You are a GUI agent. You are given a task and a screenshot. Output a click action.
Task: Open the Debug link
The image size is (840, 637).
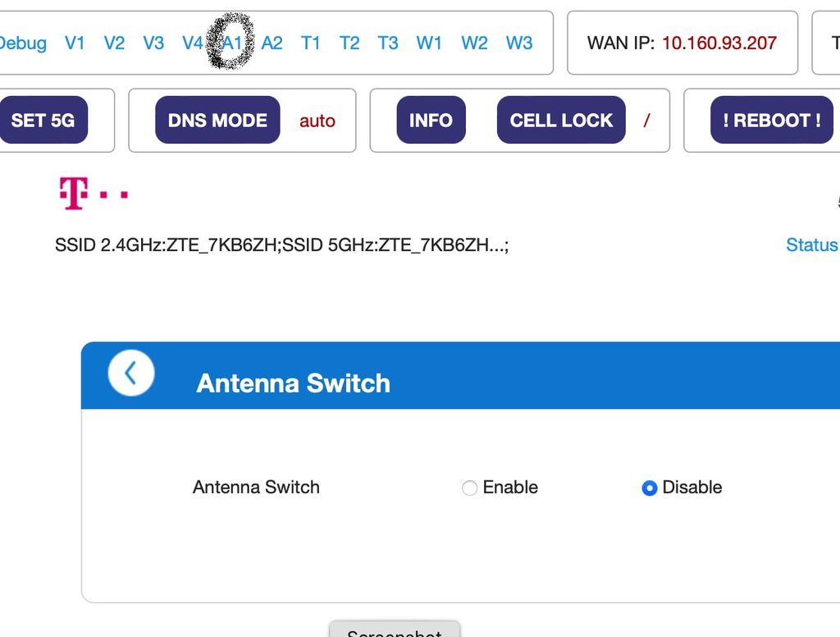pyautogui.click(x=22, y=43)
